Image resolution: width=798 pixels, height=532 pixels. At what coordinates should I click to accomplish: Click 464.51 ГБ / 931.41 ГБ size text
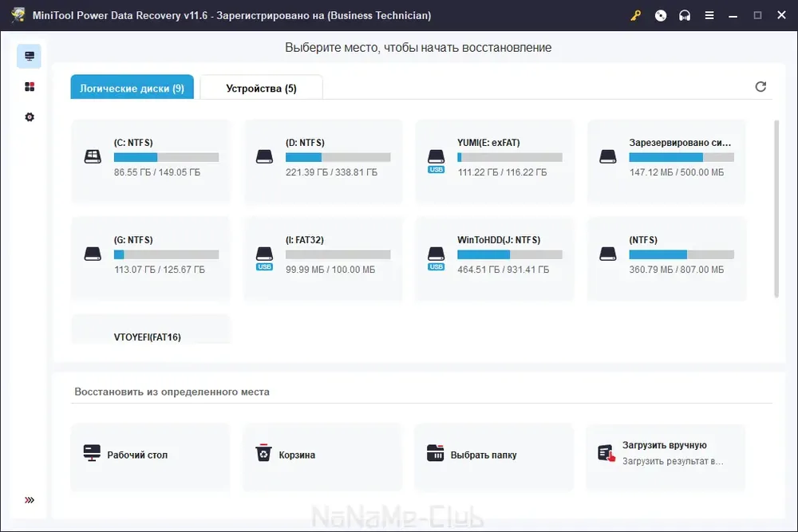504,270
